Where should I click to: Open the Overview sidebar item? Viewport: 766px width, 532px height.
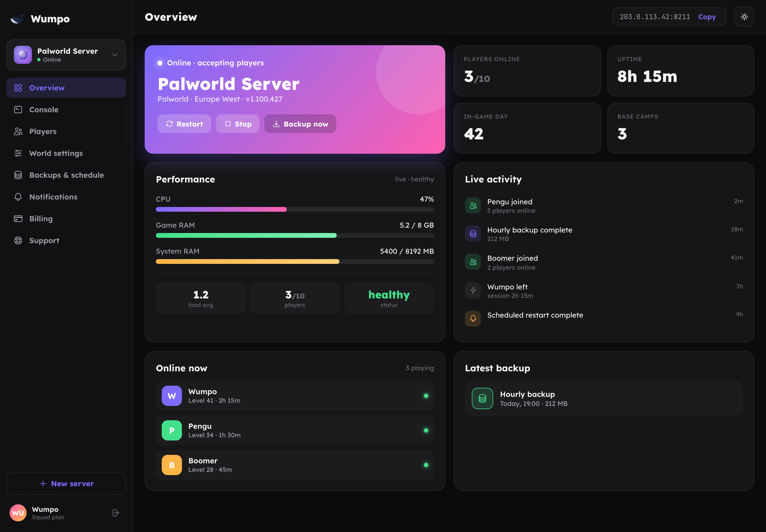click(x=66, y=88)
